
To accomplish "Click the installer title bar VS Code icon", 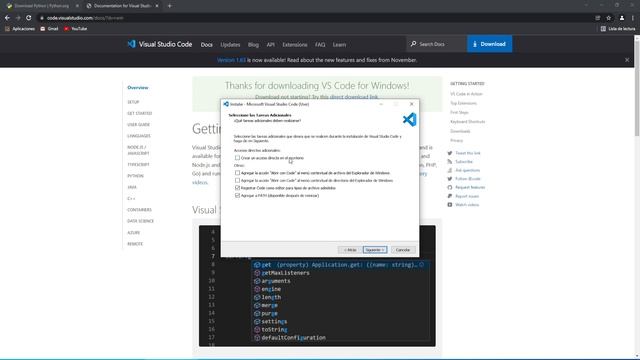I will tap(226, 104).
